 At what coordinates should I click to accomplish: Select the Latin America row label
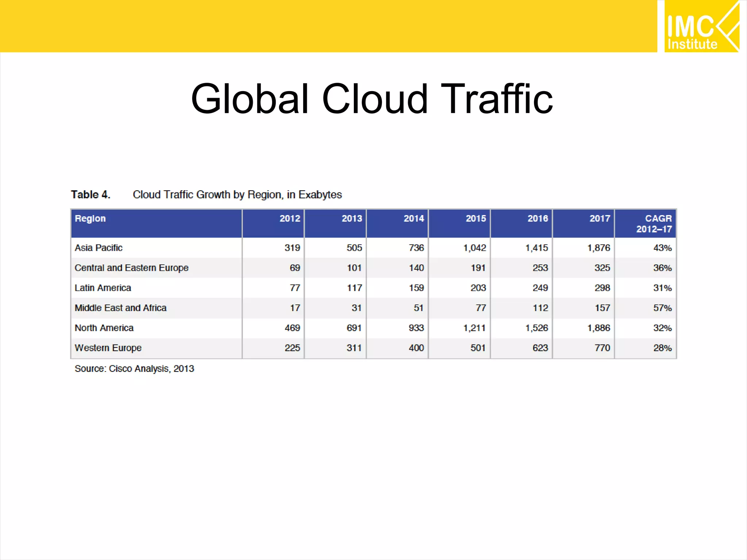tap(103, 288)
